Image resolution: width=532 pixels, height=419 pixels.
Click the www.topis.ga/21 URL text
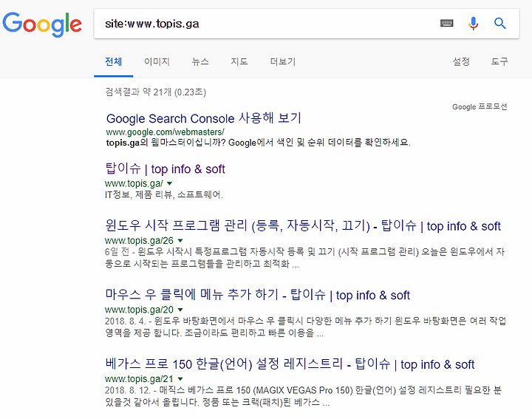(x=139, y=379)
